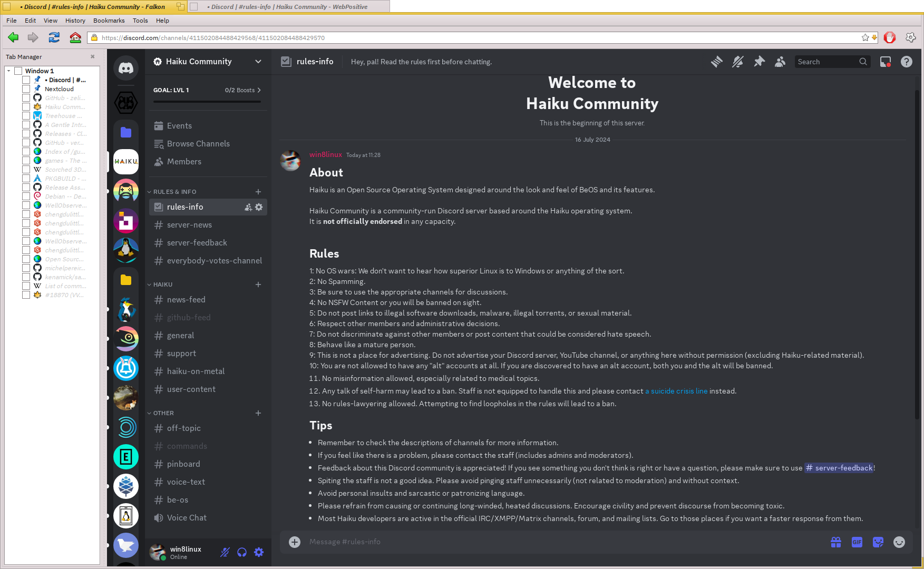The height and width of the screenshot is (569, 924).
Task: Switch to the WebPositive window tab
Action: pos(288,7)
